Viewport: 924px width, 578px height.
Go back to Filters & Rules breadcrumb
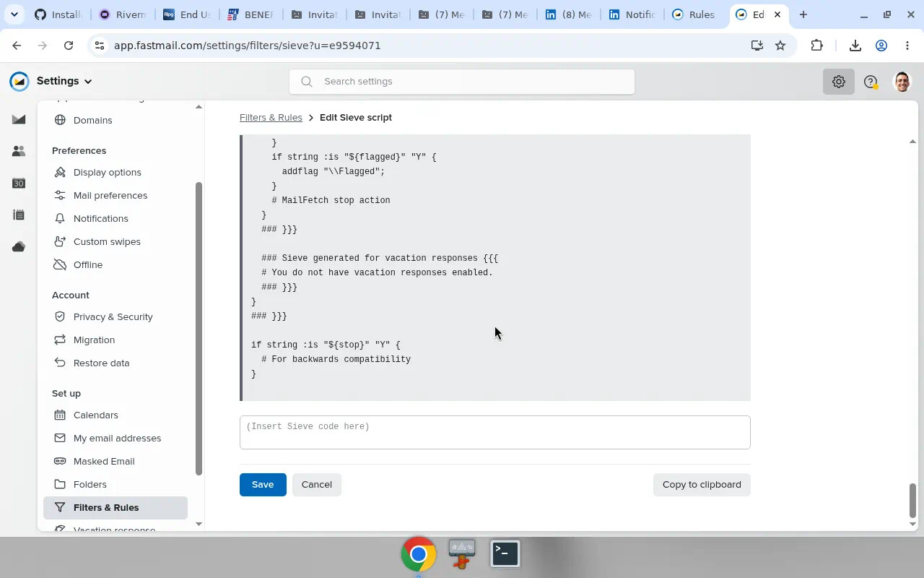tap(271, 117)
